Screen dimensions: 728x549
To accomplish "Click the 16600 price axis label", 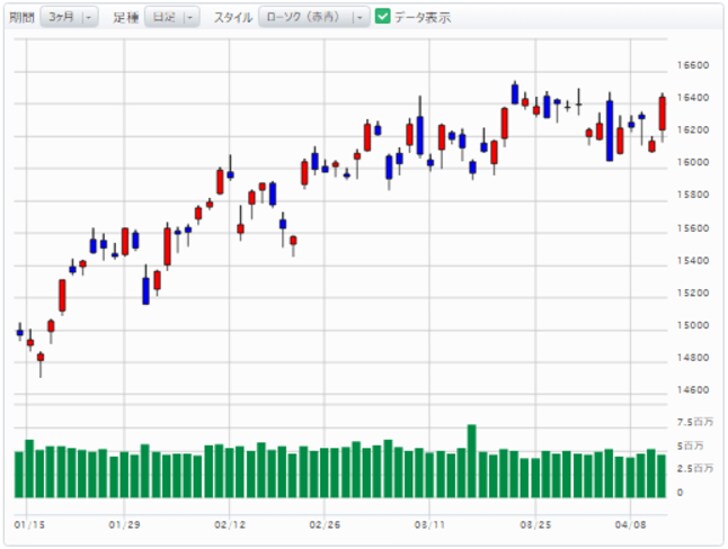I will pyautogui.click(x=693, y=65).
